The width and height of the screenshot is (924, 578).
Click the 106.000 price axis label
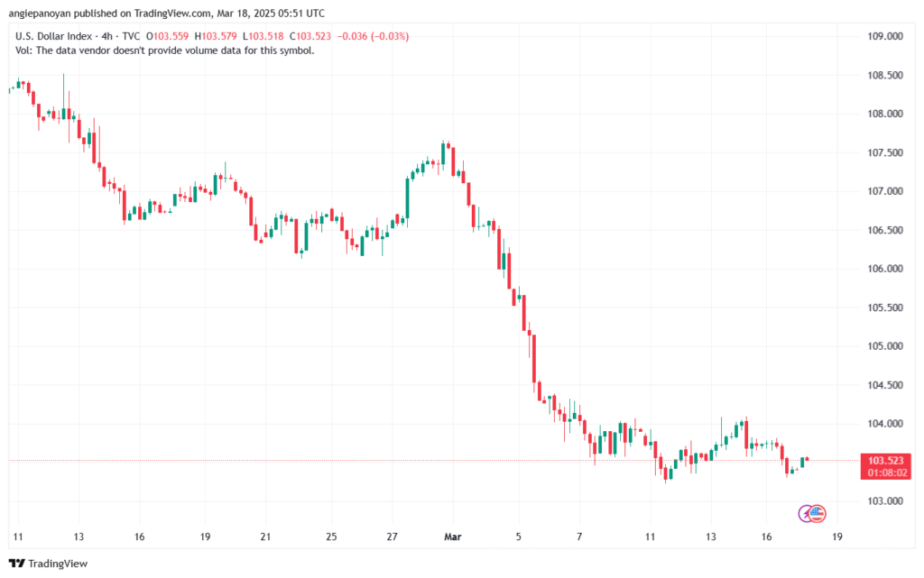coord(884,269)
